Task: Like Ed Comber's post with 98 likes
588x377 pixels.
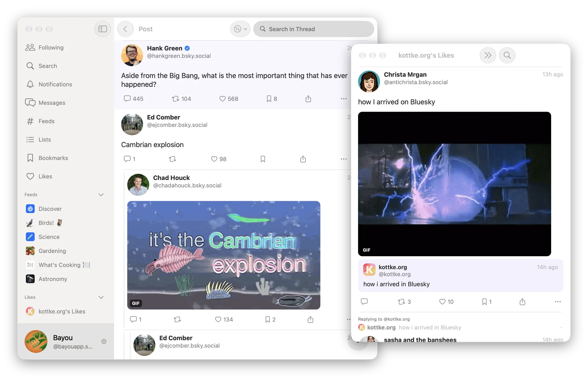Action: [x=219, y=159]
